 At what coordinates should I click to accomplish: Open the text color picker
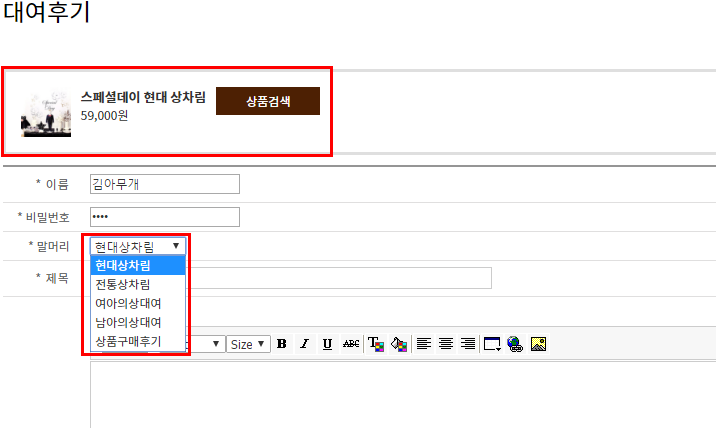[x=376, y=344]
